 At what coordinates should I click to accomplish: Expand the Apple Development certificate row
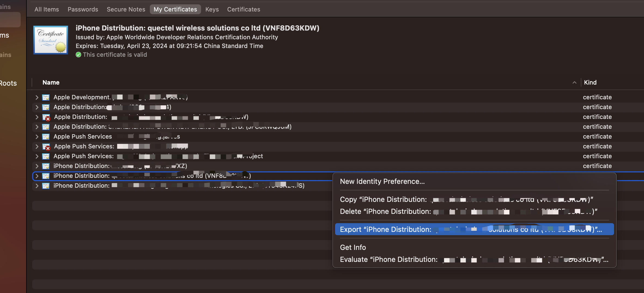tap(37, 97)
